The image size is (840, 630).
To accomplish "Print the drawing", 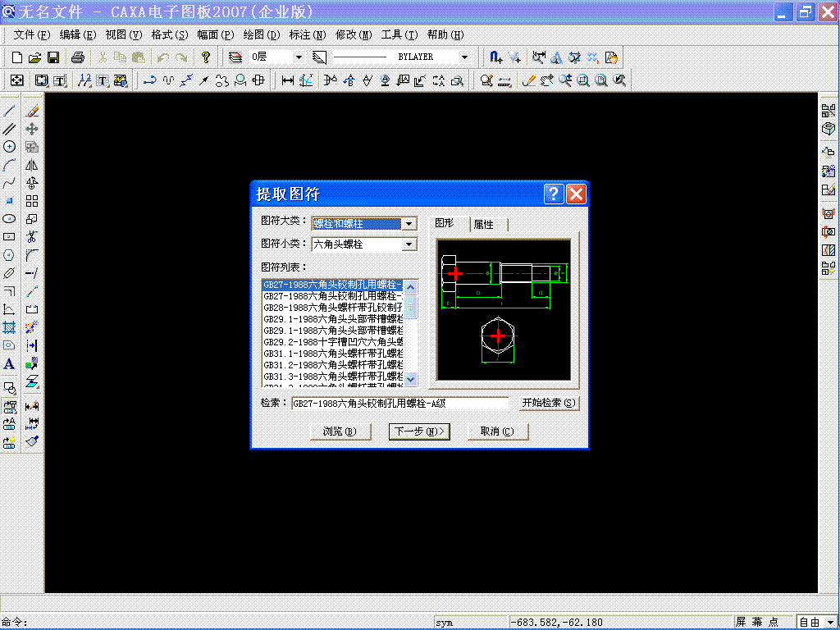I will [78, 57].
